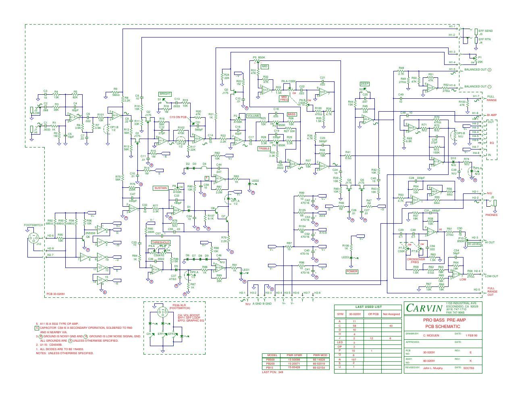This screenshot has width=532, height=411.
Task: Click the C15 ON PCB note
Action: [x=178, y=117]
